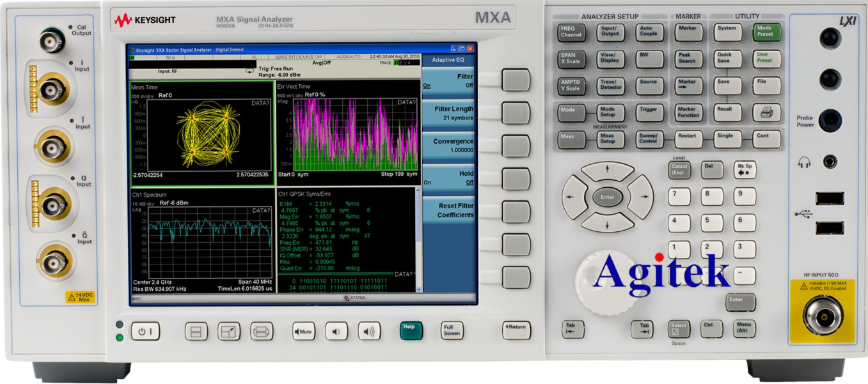The image size is (868, 384).
Task: Click the Syms/Errs scrollbar down arrow
Action: click(x=418, y=291)
